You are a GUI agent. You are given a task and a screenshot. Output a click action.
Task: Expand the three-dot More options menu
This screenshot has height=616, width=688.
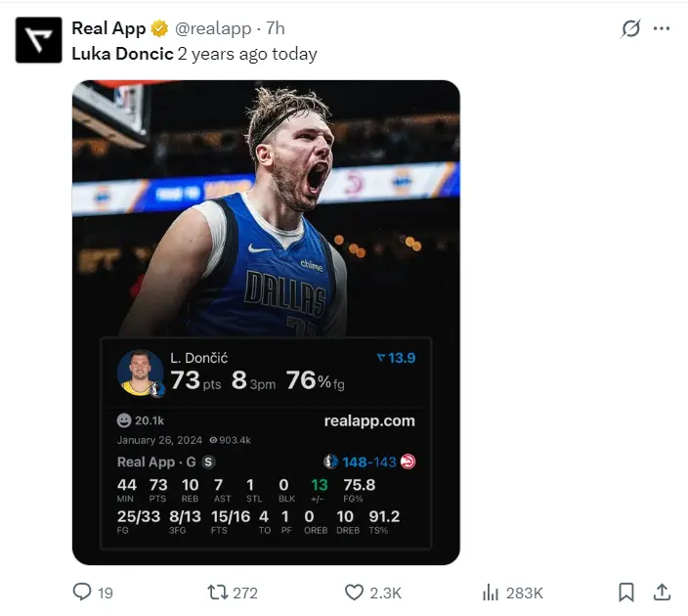(x=662, y=28)
